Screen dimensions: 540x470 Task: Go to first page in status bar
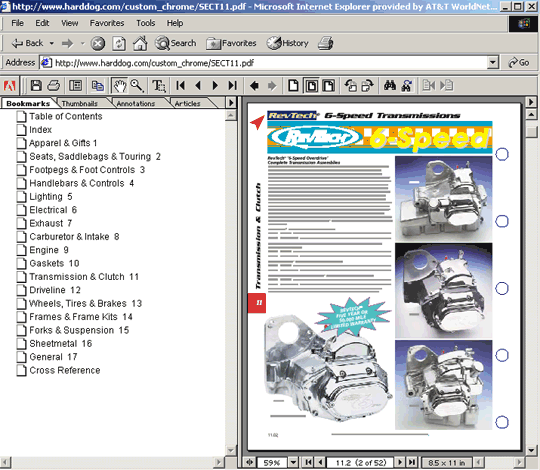coord(309,462)
